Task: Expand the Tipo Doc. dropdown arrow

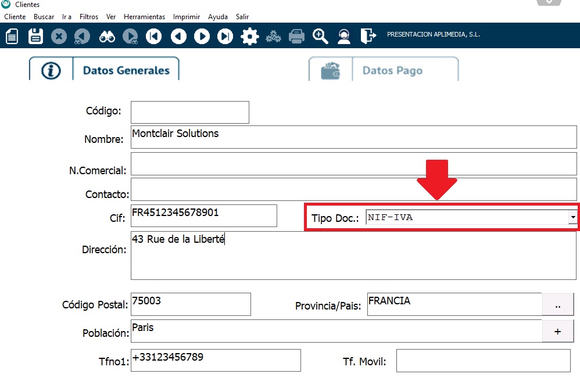Action: tap(572, 217)
